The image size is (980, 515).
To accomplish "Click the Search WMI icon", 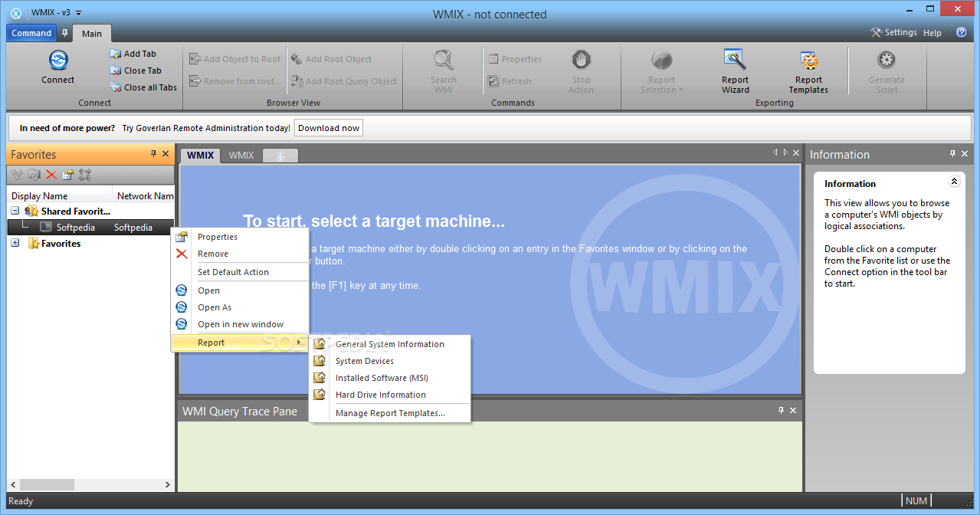I will [x=443, y=60].
